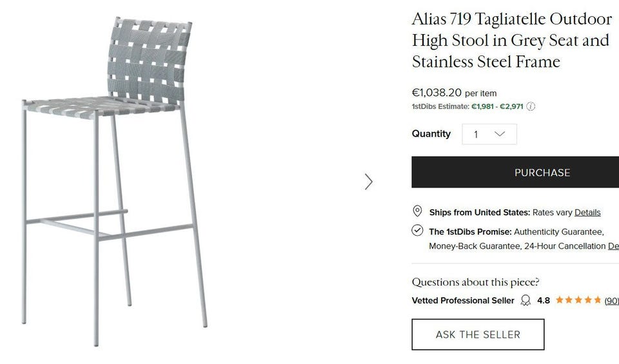Click the 4.8 seller rating number
The image size is (619, 364).
point(543,301)
